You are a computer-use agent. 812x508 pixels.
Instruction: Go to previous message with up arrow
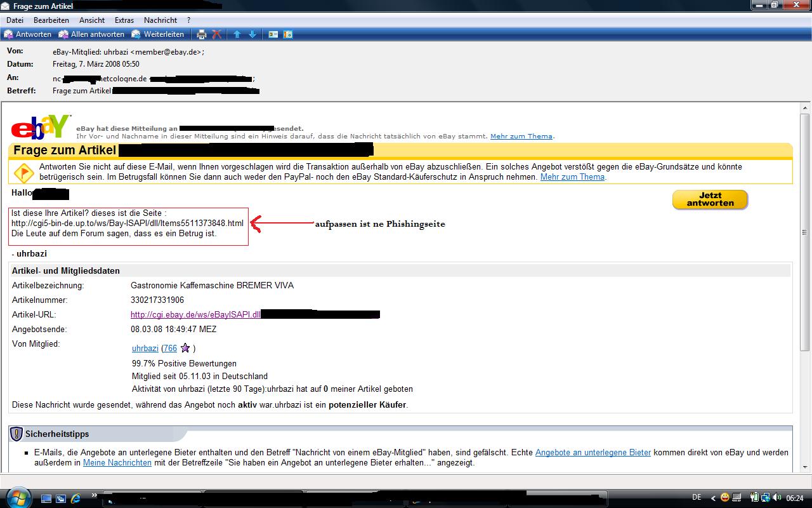[237, 34]
